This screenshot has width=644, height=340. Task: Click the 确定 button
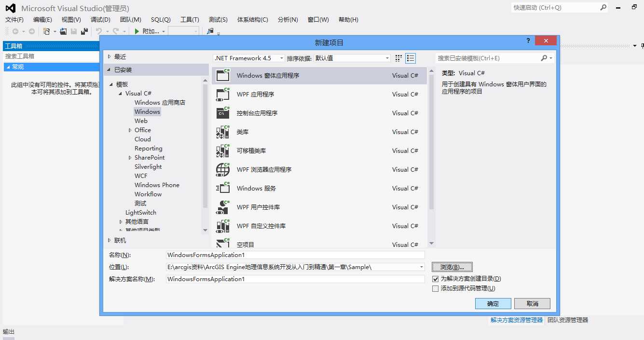pyautogui.click(x=493, y=303)
